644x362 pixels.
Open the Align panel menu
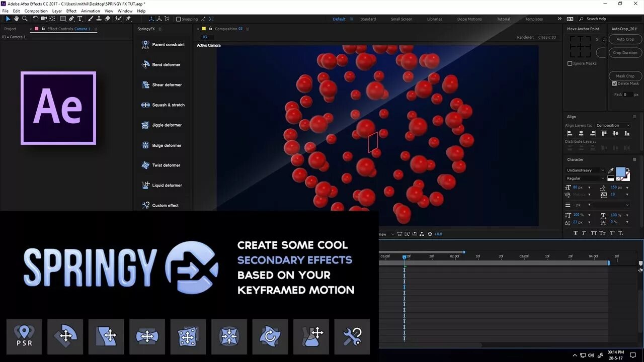[x=634, y=117]
